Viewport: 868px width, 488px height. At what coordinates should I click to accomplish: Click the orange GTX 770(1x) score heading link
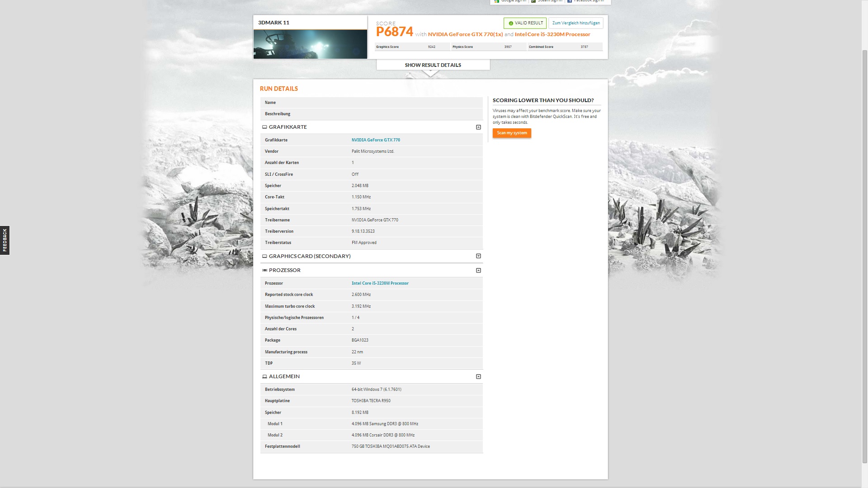click(x=465, y=34)
